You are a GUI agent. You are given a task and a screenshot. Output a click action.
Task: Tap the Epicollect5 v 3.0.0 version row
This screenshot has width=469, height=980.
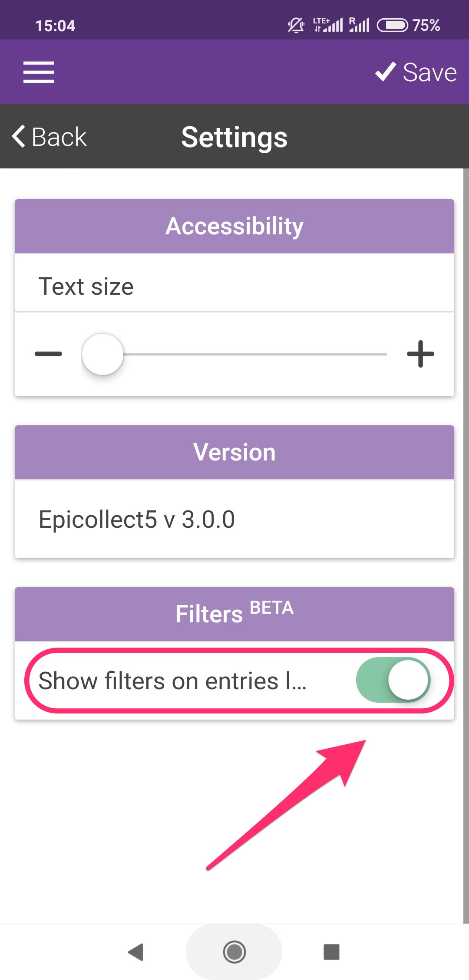[x=234, y=519]
